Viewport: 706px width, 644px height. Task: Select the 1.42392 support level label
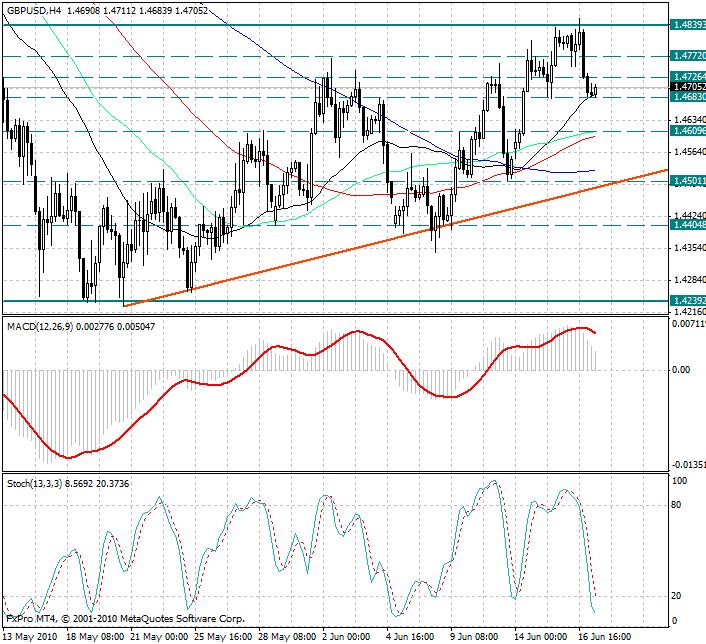(688, 300)
